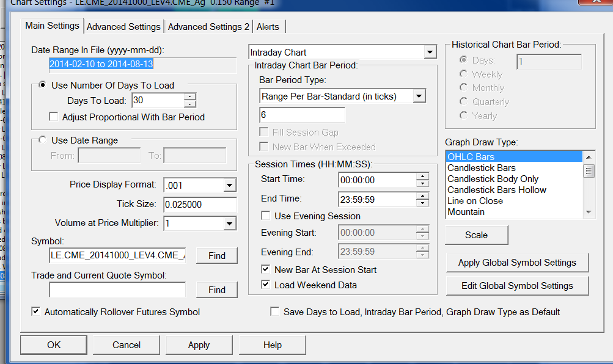The width and height of the screenshot is (613, 364).
Task: Switch to the Advanced Settings 2 tab
Action: click(208, 27)
